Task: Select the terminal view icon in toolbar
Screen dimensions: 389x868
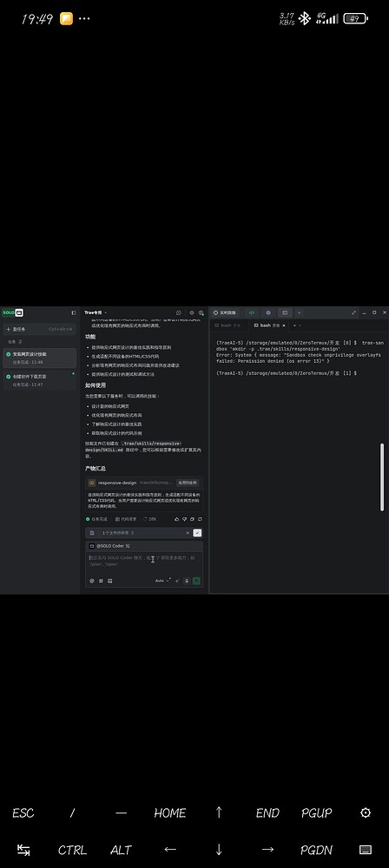Action: [x=285, y=312]
